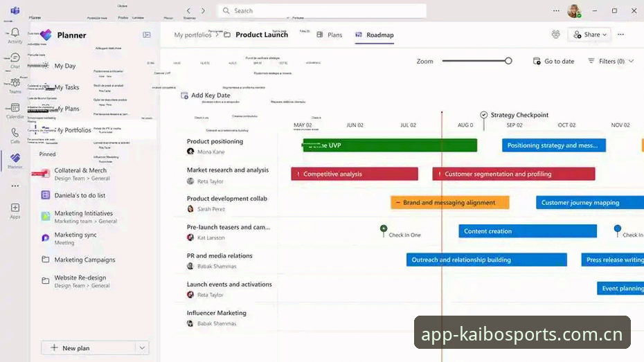644x362 pixels.
Task: Click the Planner heading logo
Action: (46, 35)
